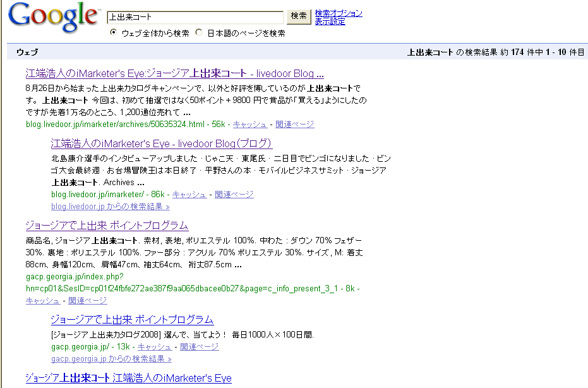
Task: Focus the search box containing 上出来コート
Action: click(195, 17)
